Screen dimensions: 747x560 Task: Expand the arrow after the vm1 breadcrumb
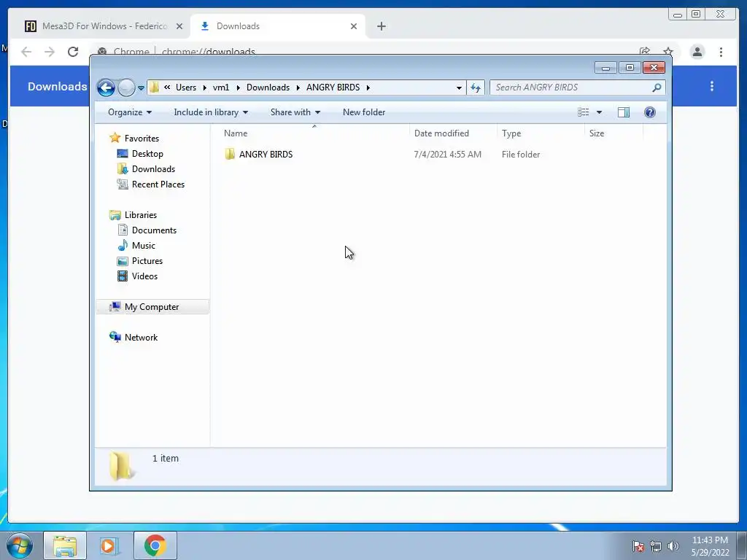point(239,87)
